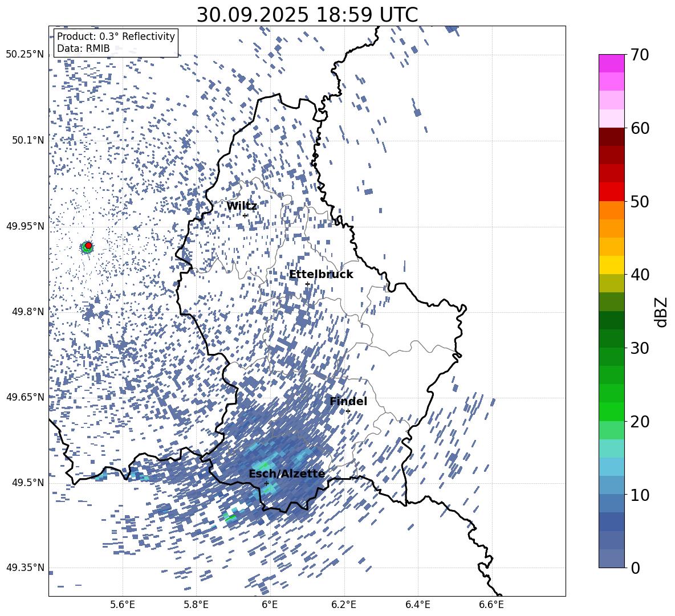This screenshot has width=675, height=616.
Task: Click the 50.1°N latitude tick label
Action: [29, 140]
